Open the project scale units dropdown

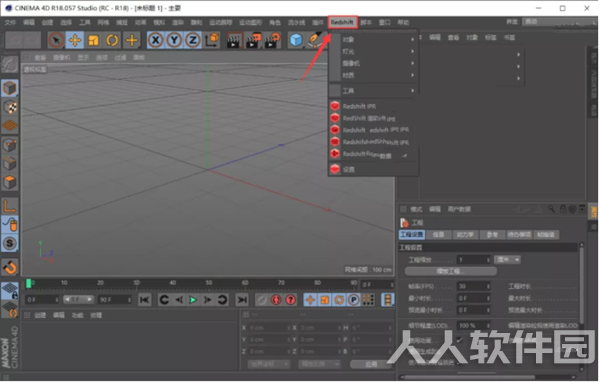[507, 260]
